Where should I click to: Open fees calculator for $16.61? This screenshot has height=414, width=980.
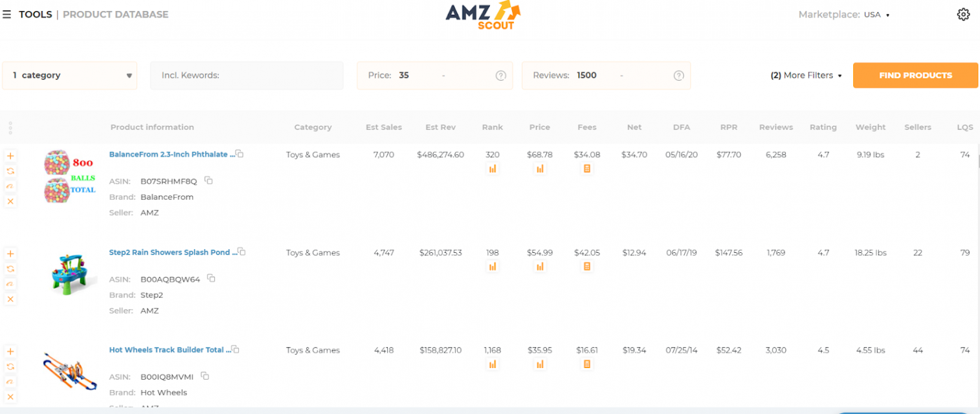tap(587, 364)
